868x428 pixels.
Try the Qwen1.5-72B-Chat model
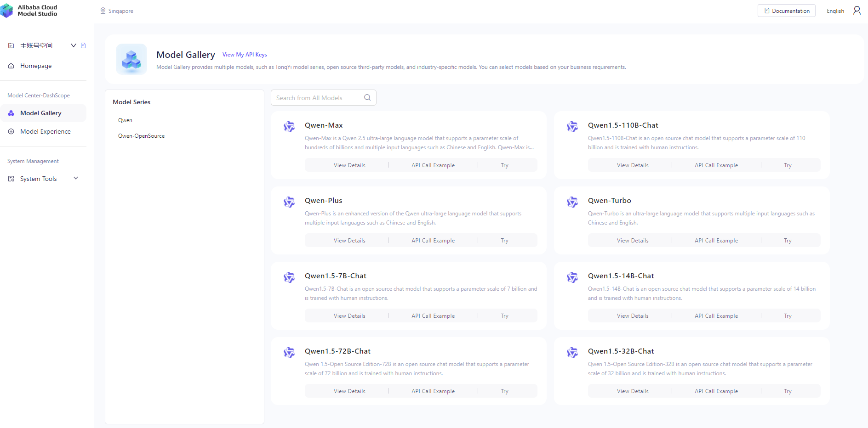pyautogui.click(x=504, y=391)
